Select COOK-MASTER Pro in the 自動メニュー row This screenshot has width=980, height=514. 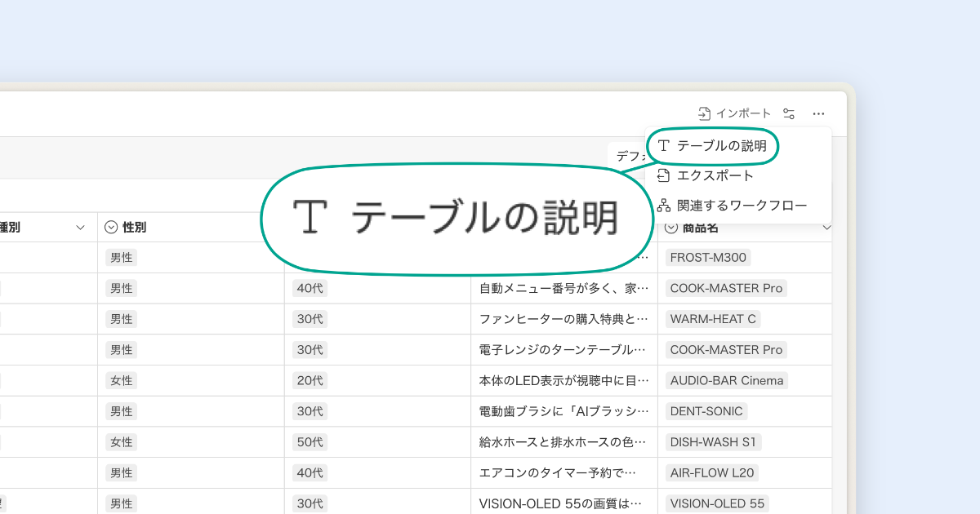point(726,288)
